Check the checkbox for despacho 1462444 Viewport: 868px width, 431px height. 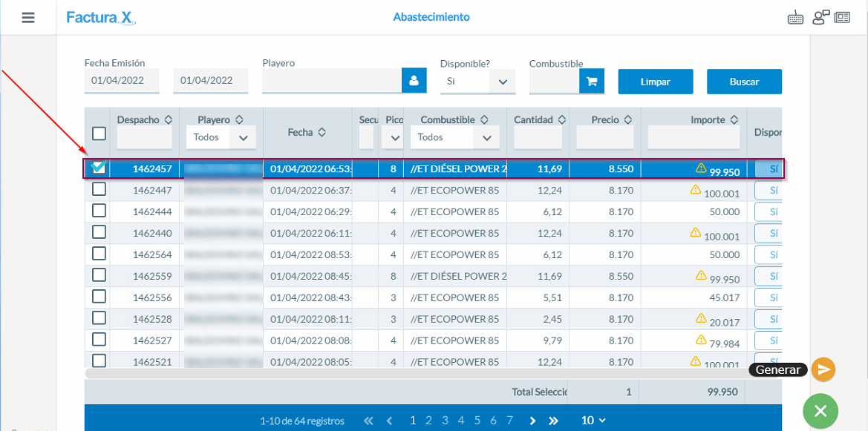point(99,211)
